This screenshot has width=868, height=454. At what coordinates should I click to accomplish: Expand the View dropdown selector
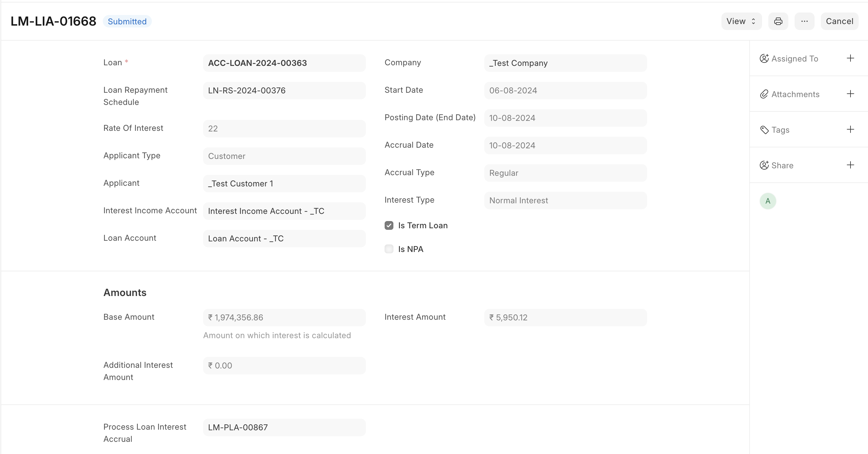pyautogui.click(x=741, y=21)
